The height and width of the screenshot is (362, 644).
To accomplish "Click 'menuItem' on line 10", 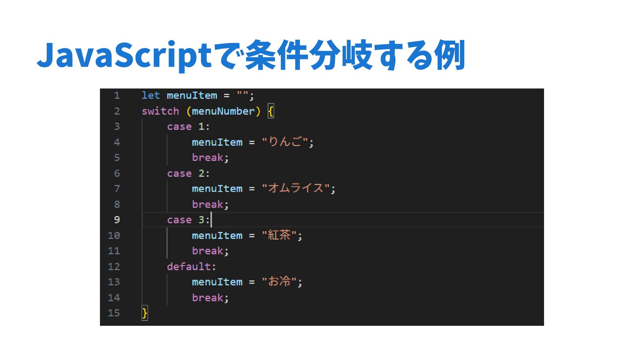I will click(217, 236).
